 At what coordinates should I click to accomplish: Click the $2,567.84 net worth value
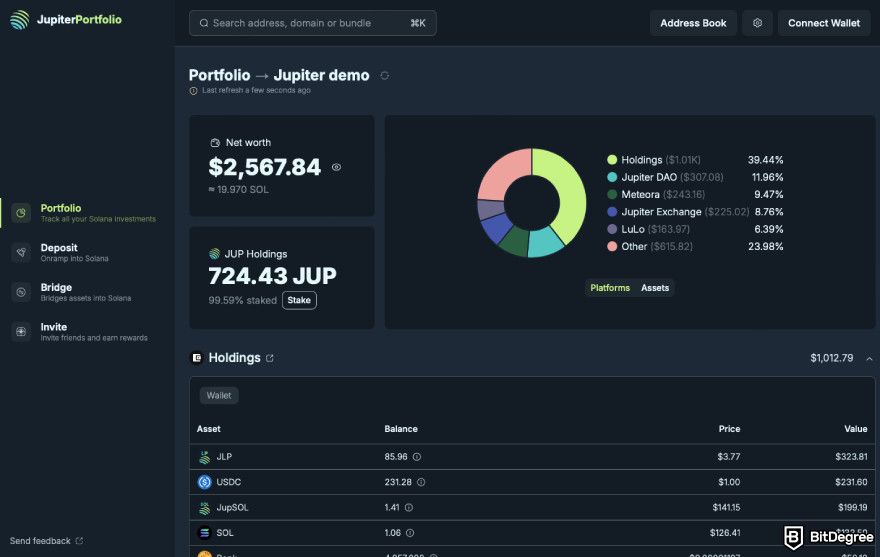[264, 167]
